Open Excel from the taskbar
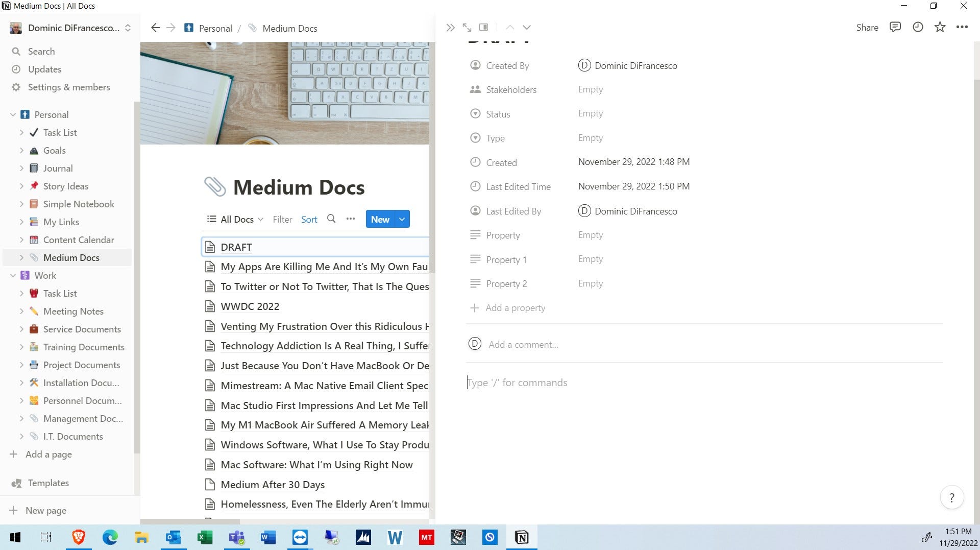 [205, 537]
